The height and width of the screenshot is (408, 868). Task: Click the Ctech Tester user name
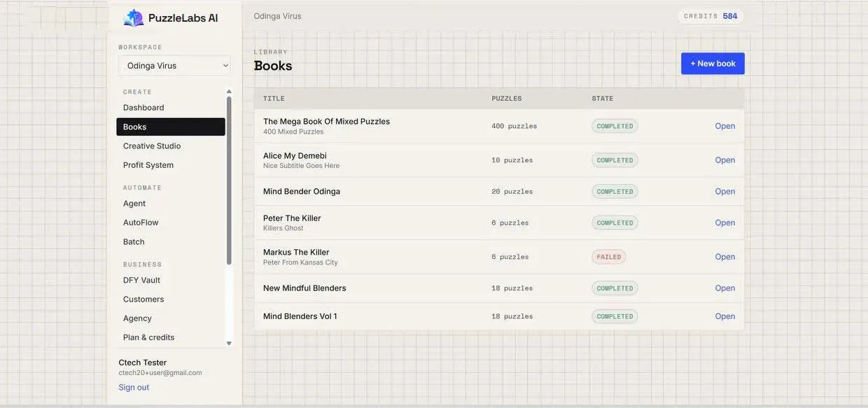click(x=143, y=363)
